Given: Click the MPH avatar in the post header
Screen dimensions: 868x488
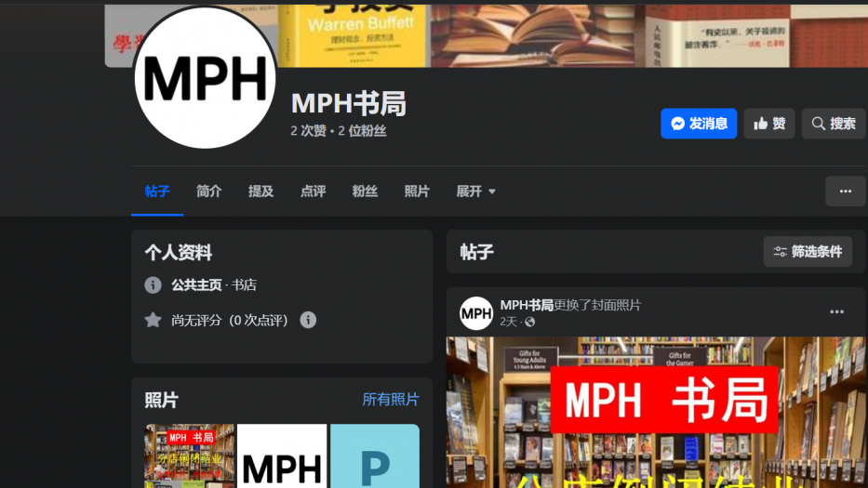Looking at the screenshot, I should point(476,313).
